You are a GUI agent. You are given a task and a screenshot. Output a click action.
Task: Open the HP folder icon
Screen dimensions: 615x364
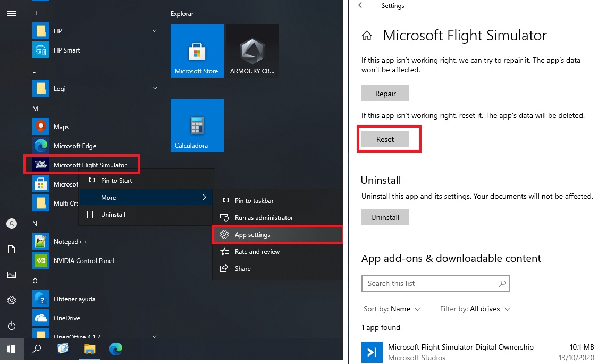41,31
